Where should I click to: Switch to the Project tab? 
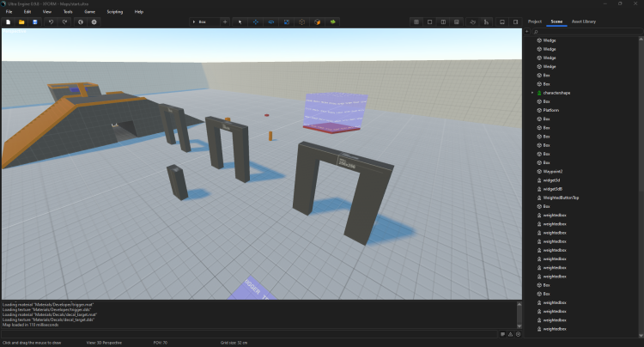[x=534, y=21]
